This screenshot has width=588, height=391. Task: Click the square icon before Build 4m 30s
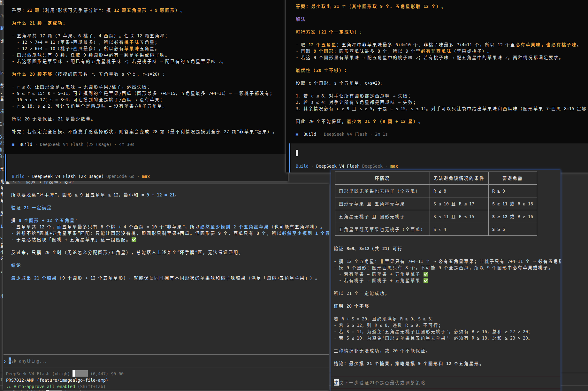point(13,145)
